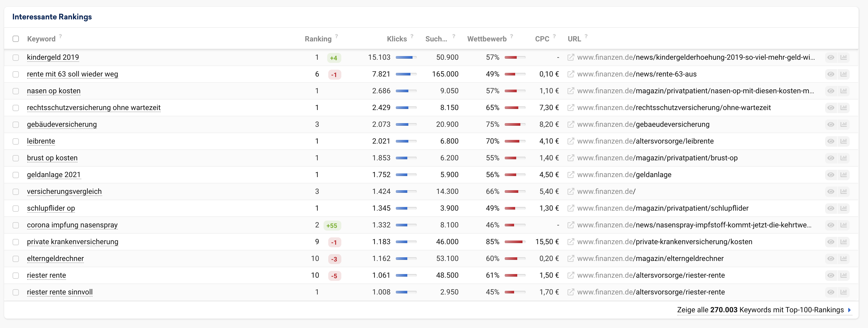Check the brust op kosten row checkbox
Viewport: 868px width, 328px height.
[16, 158]
